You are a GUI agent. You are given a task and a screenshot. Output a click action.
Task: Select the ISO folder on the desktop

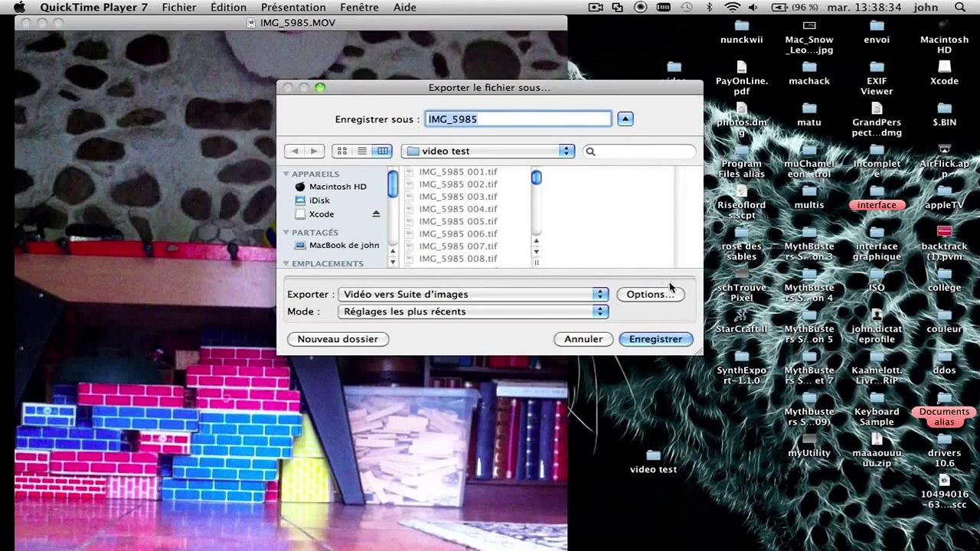pyautogui.click(x=877, y=282)
